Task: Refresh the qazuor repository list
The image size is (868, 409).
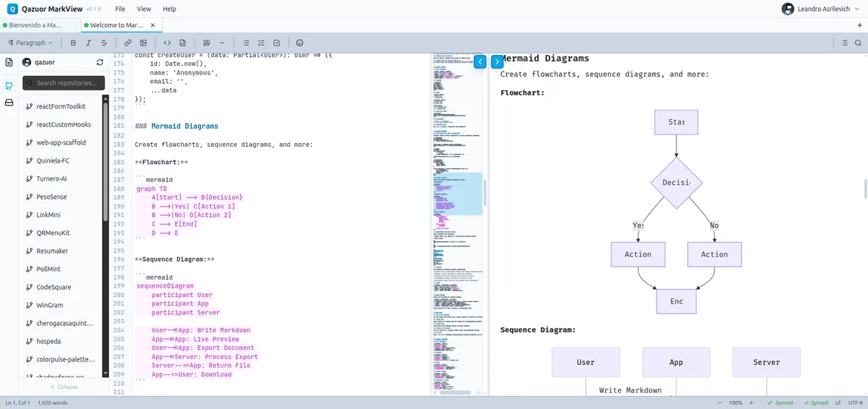Action: point(100,62)
